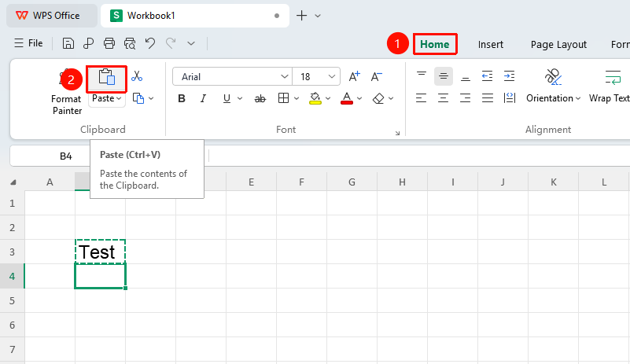Click the Export to PDF icon
Screen dimensions: 630x364
pyautogui.click(x=88, y=43)
